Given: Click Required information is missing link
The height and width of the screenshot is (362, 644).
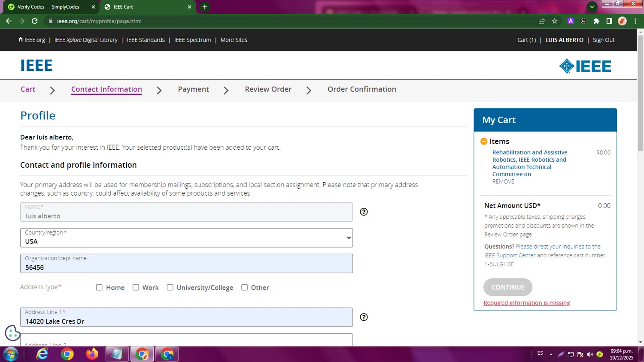Looking at the screenshot, I should pyautogui.click(x=527, y=303).
